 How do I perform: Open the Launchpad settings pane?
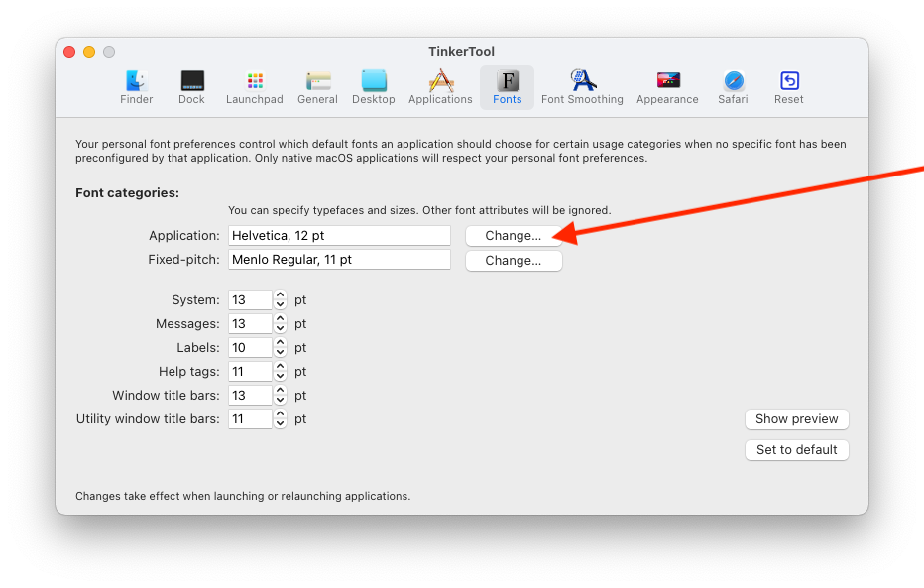click(x=255, y=87)
